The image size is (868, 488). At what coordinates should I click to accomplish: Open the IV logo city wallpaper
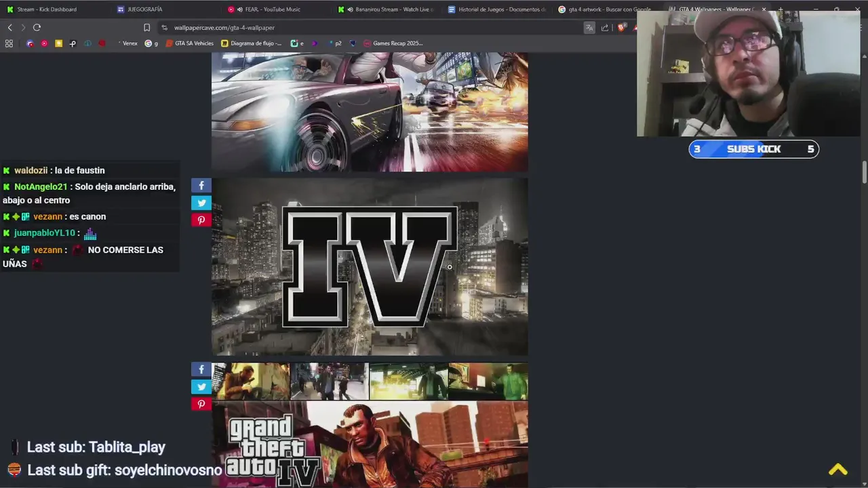pos(370,267)
